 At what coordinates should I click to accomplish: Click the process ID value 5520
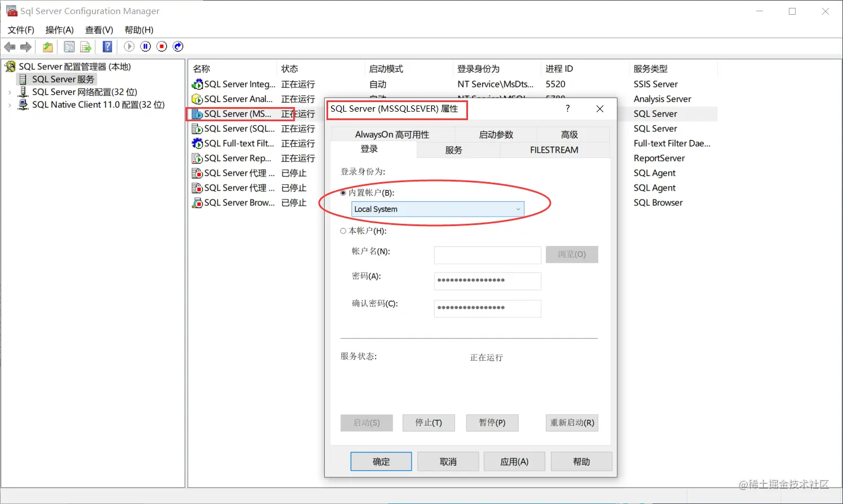pyautogui.click(x=555, y=84)
